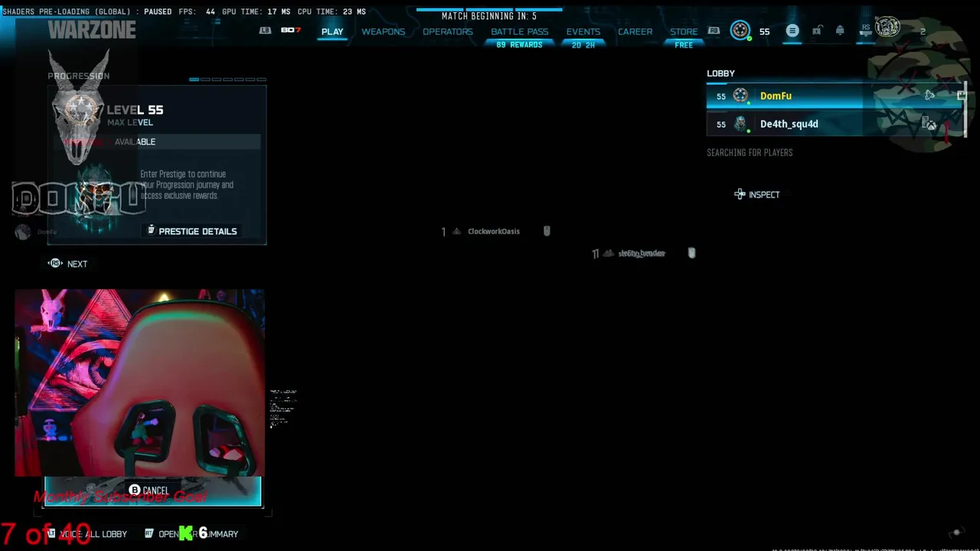The height and width of the screenshot is (551, 980).
Task: Open PRESTIGE DETAILS
Action: [192, 231]
